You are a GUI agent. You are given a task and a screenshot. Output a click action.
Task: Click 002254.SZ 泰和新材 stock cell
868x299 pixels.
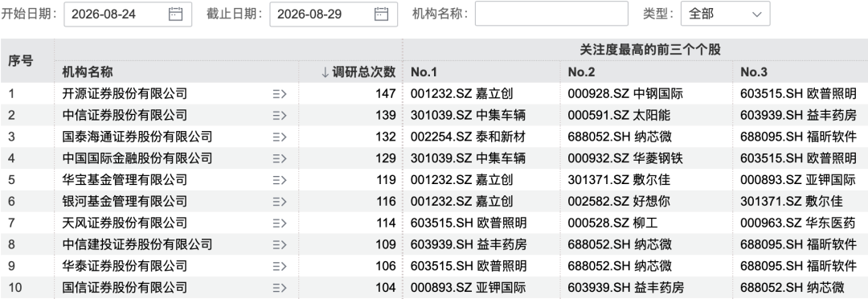tap(469, 137)
